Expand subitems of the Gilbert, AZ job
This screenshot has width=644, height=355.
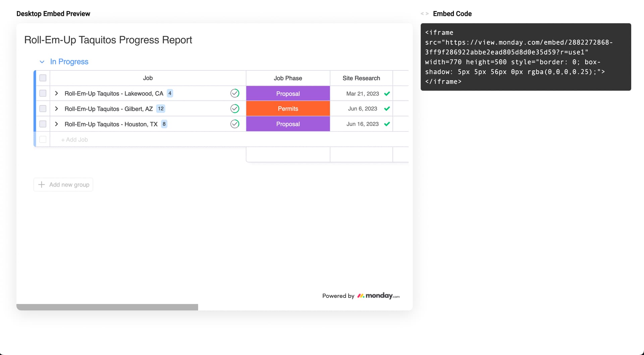coord(56,109)
